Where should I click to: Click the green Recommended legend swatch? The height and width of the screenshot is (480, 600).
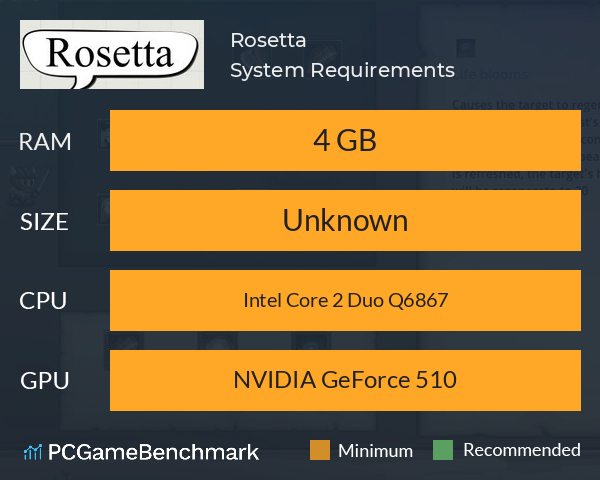click(443, 450)
